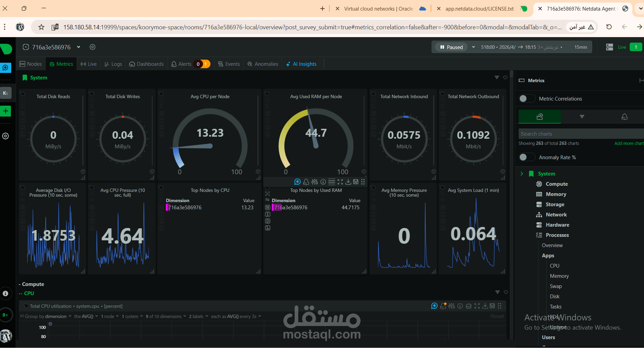Click Add more charts link

(x=629, y=143)
